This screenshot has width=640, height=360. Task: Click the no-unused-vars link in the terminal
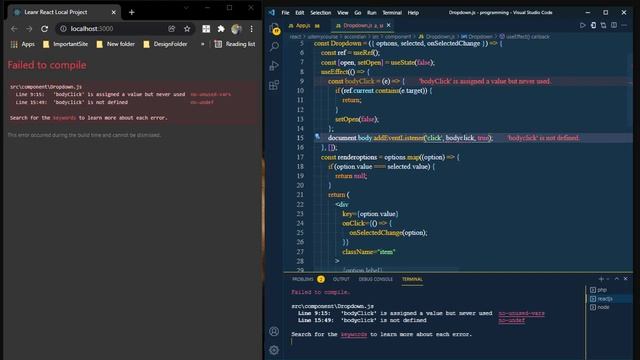[521, 313]
